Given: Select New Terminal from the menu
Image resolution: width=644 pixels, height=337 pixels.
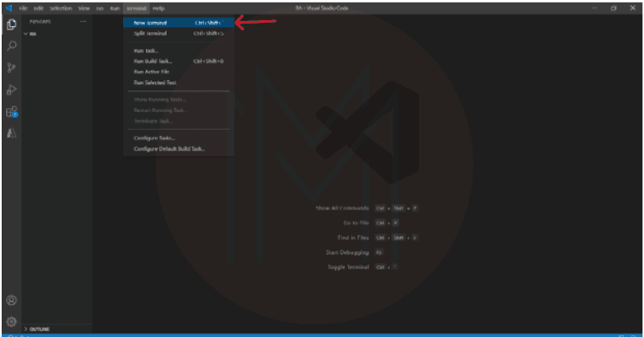Looking at the screenshot, I should [x=150, y=23].
